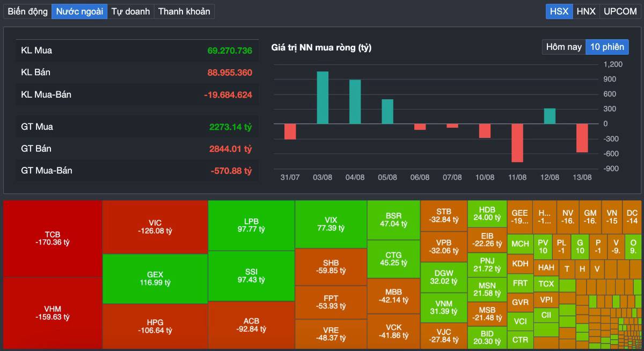
Task: Open the GEX tile showing 116.99 tỷ
Action: [x=155, y=279]
